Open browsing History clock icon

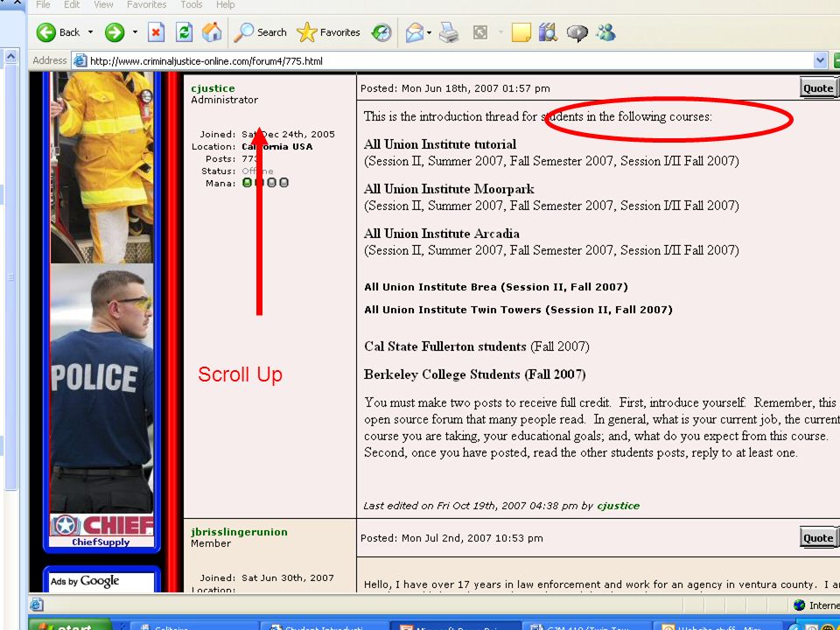381,32
